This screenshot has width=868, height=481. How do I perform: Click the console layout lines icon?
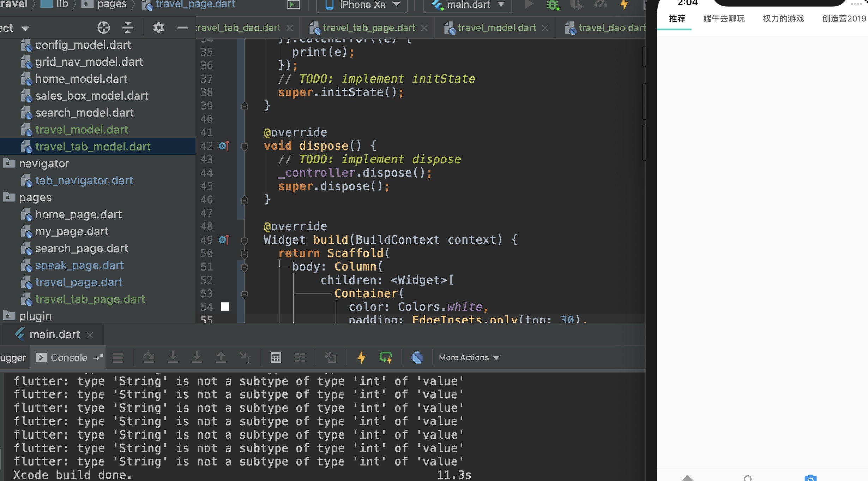[118, 358]
